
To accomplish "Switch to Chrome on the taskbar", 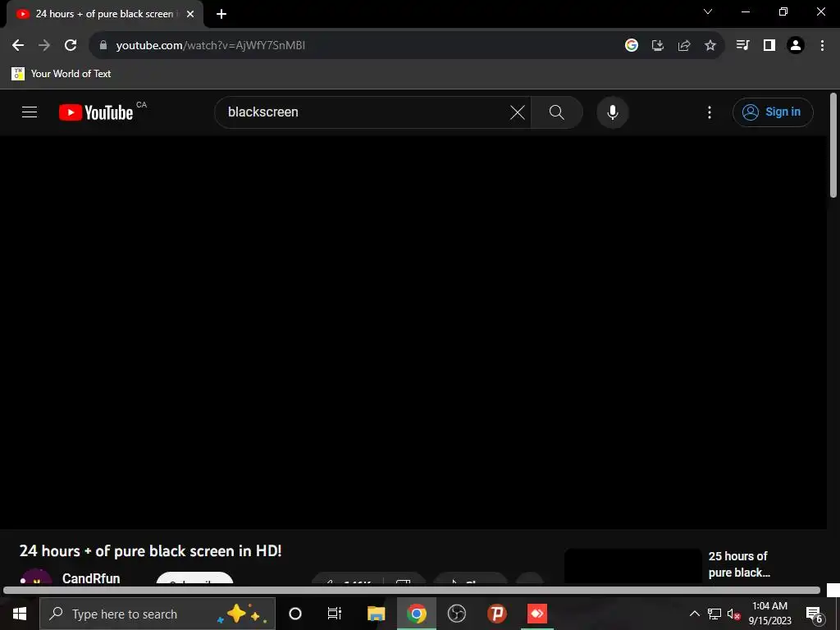I will 416,614.
